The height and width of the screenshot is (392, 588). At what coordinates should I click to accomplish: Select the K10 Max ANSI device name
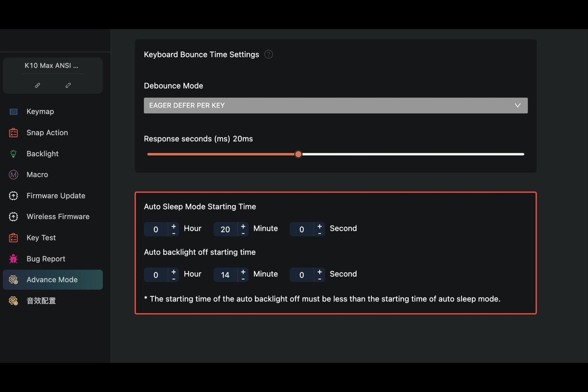click(51, 65)
